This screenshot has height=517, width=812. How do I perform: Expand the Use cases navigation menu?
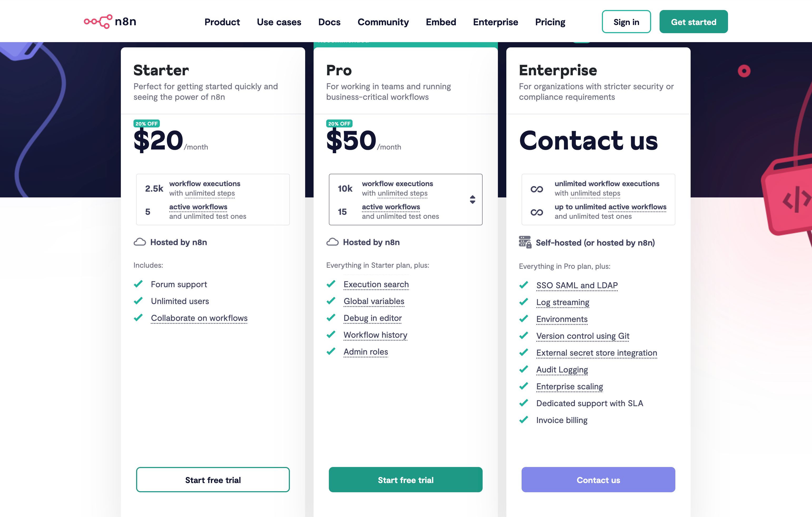[x=279, y=22]
